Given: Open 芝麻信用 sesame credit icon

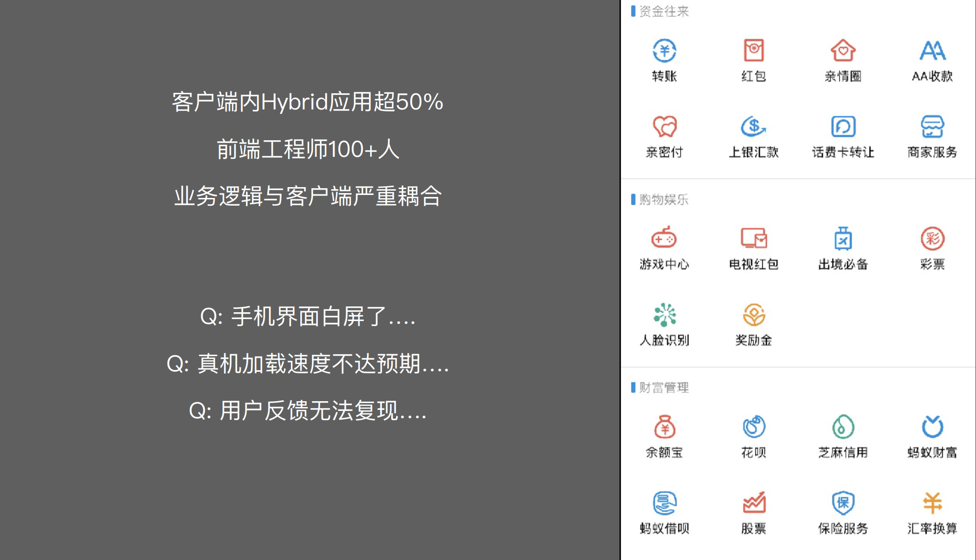Looking at the screenshot, I should coord(843,427).
